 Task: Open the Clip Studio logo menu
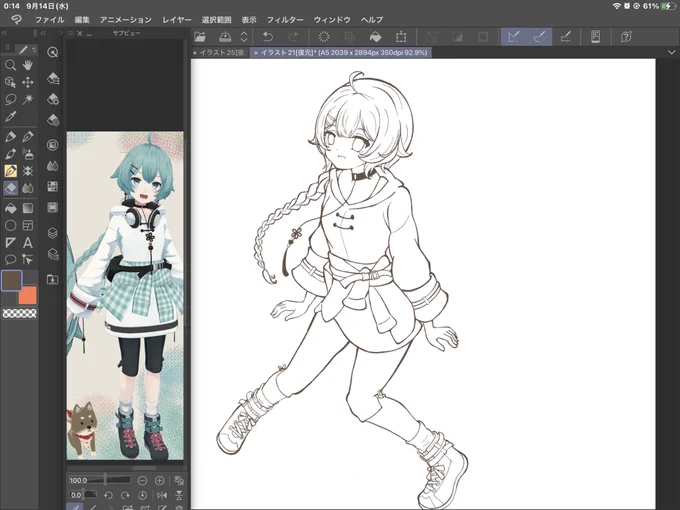click(x=16, y=20)
